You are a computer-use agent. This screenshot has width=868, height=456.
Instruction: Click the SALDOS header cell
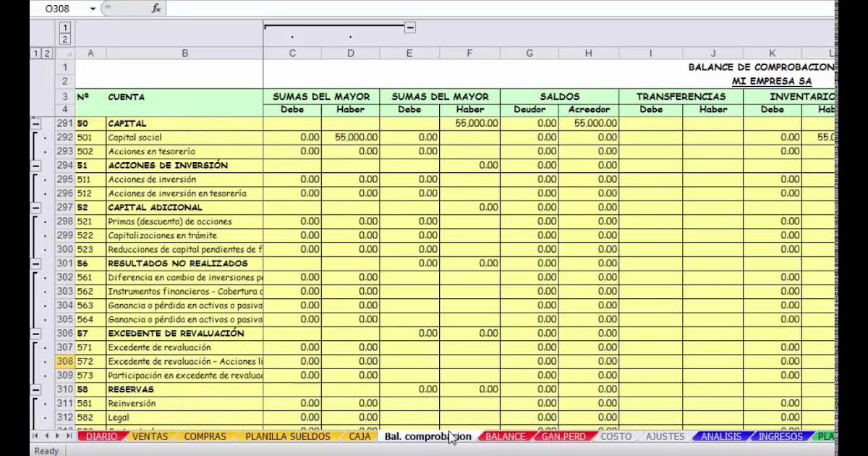(x=559, y=96)
